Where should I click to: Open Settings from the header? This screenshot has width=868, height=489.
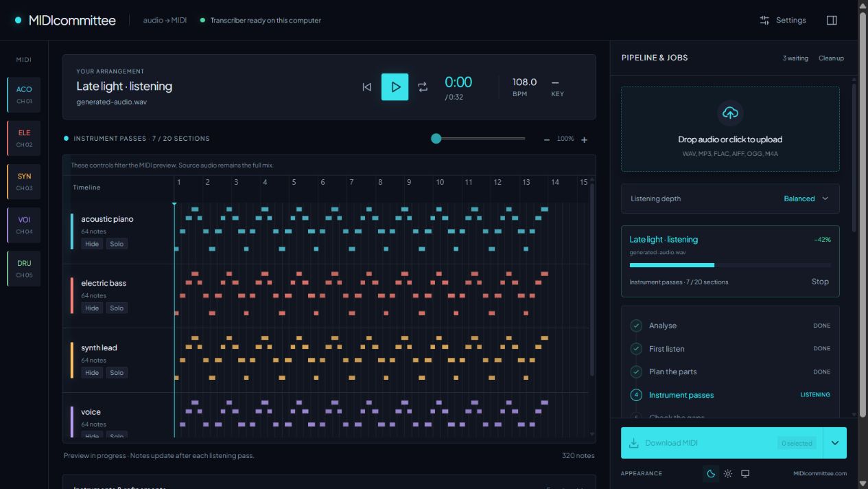(783, 20)
